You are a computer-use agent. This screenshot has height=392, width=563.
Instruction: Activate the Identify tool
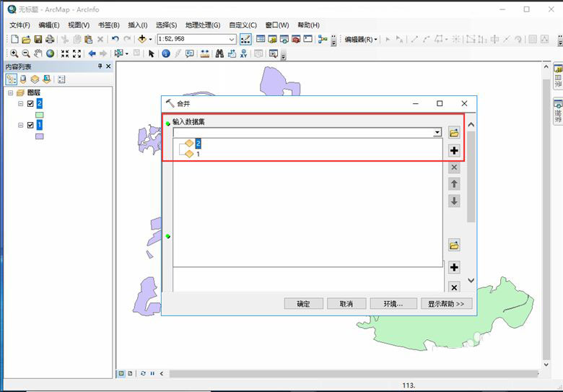(166, 54)
